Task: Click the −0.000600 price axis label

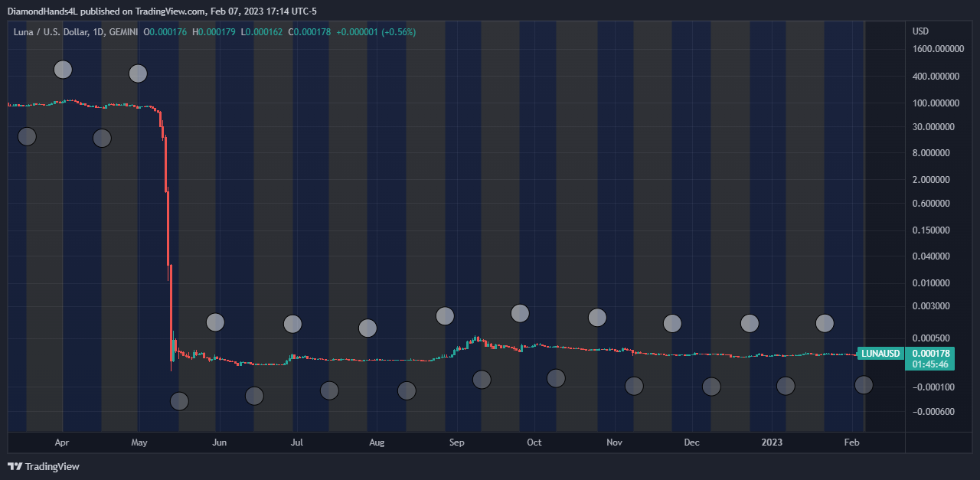Action: coord(933,412)
